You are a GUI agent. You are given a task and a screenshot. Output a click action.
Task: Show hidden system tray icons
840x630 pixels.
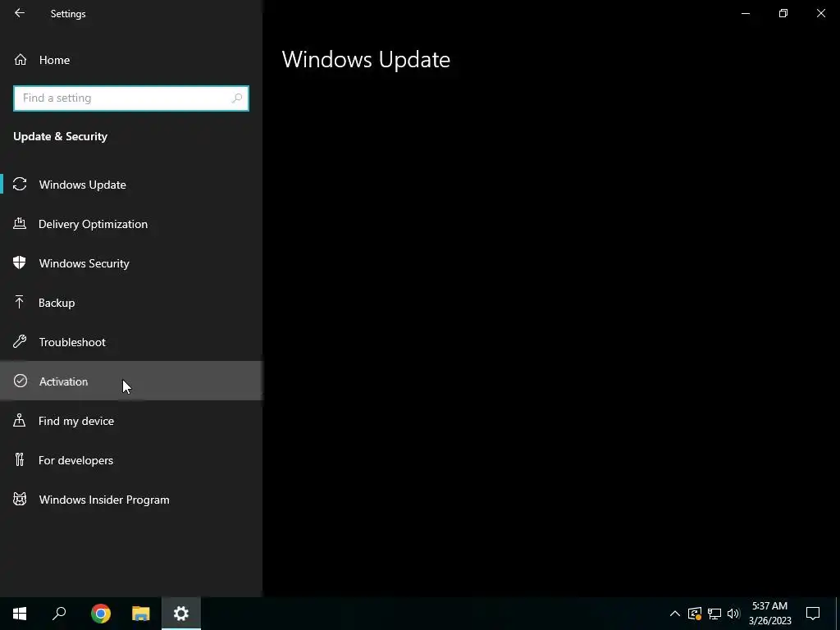(x=675, y=614)
